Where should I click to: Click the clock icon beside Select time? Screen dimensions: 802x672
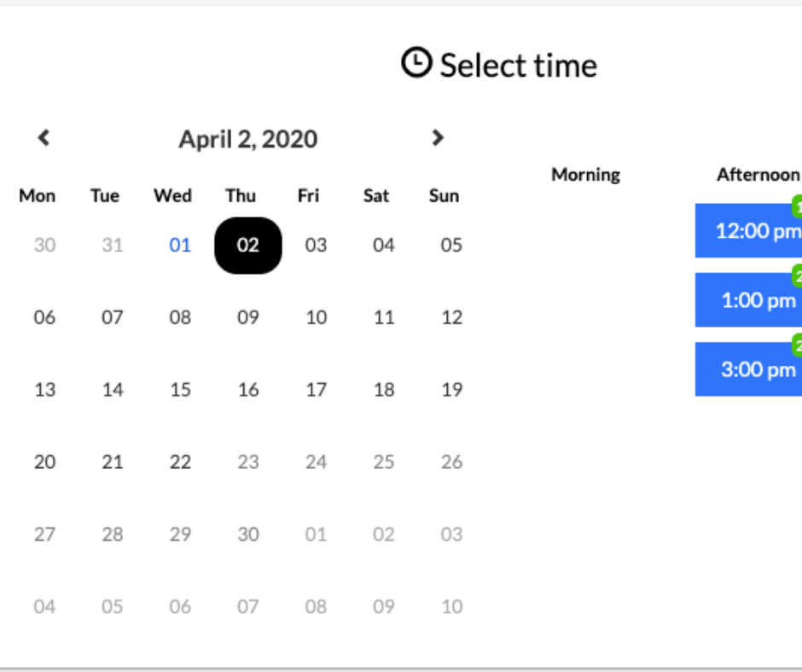[x=416, y=63]
